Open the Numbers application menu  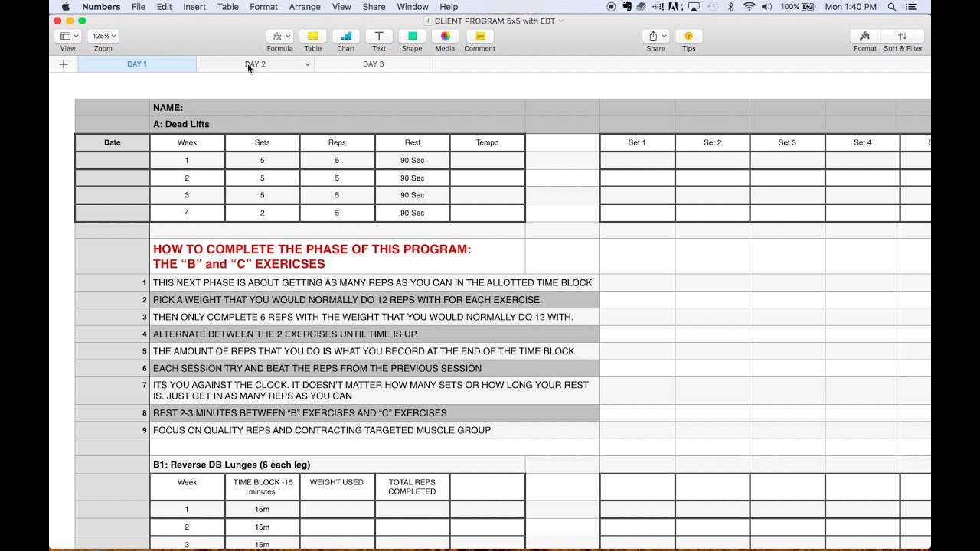[x=101, y=7]
